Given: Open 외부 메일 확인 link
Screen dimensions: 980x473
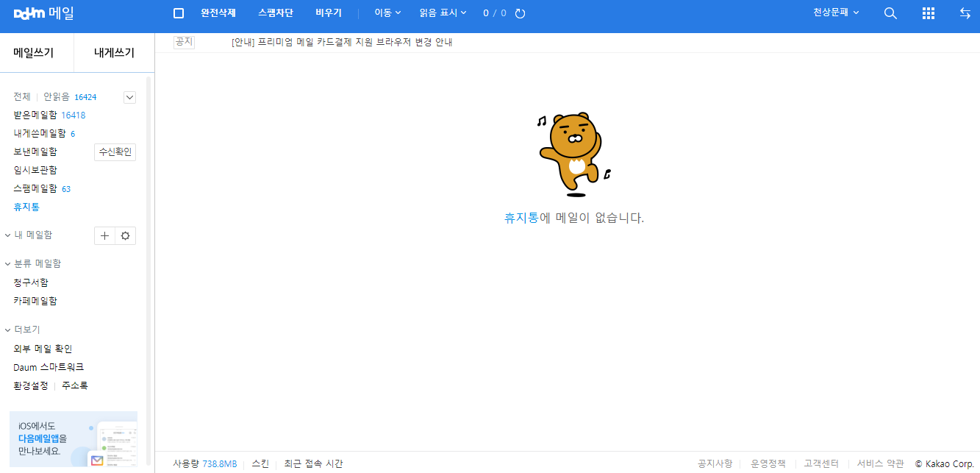Looking at the screenshot, I should (x=43, y=349).
